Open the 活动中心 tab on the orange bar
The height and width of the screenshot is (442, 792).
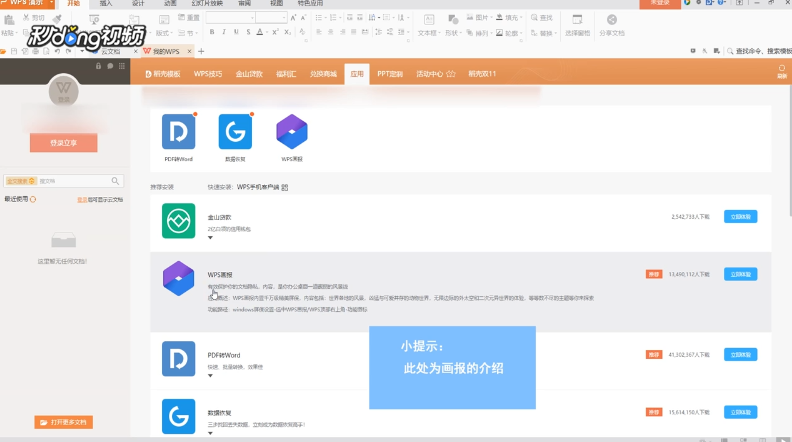click(x=435, y=74)
